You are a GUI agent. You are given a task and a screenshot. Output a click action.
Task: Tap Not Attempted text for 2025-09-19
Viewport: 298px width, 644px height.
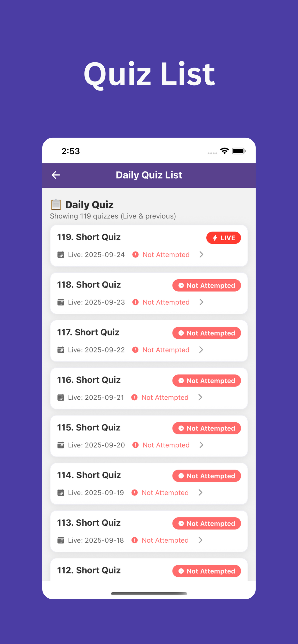(x=165, y=493)
